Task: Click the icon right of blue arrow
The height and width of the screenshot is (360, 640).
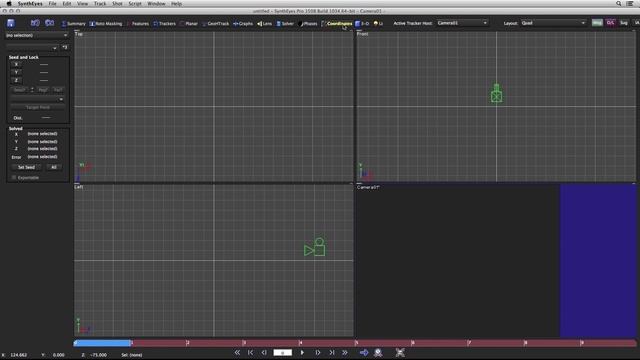Action: click(378, 352)
